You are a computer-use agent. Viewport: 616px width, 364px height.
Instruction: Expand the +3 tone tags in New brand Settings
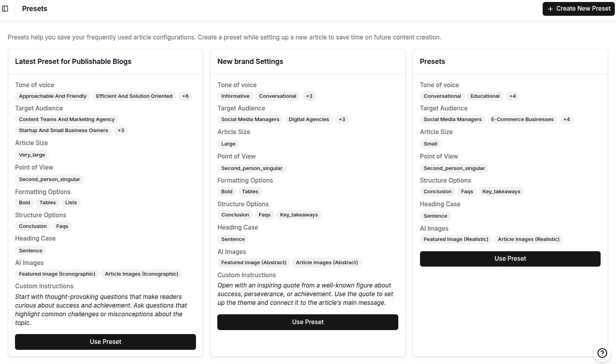309,96
